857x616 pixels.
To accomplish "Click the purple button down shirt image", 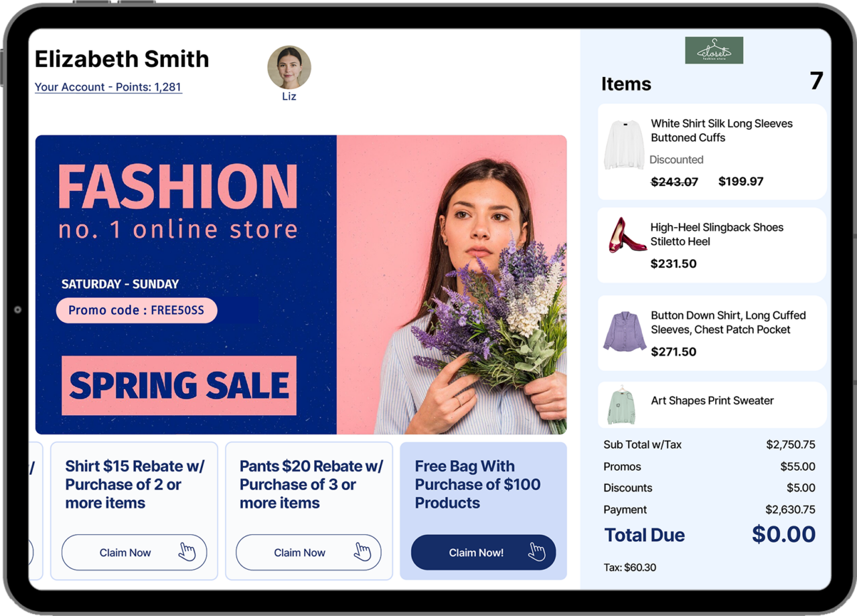I will pyautogui.click(x=625, y=331).
